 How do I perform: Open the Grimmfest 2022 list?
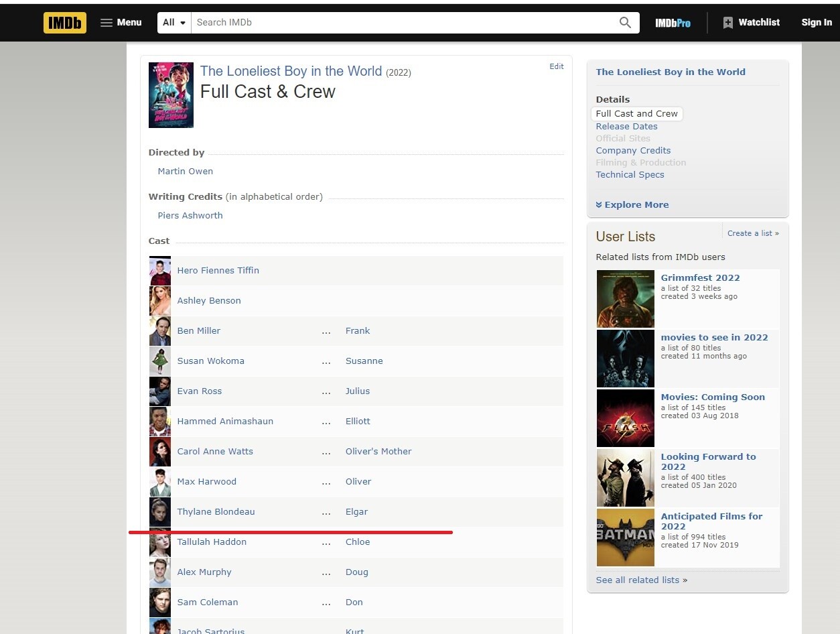pos(701,277)
